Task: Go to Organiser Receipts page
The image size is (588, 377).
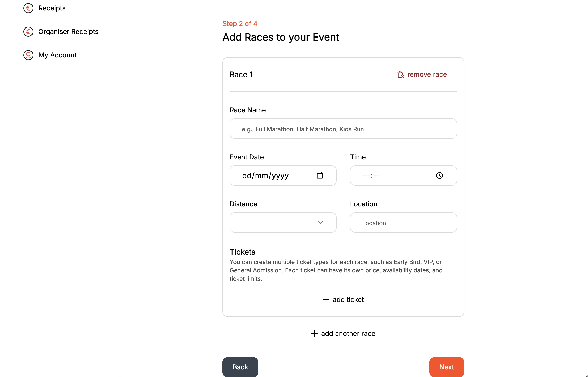Action: [x=68, y=32]
